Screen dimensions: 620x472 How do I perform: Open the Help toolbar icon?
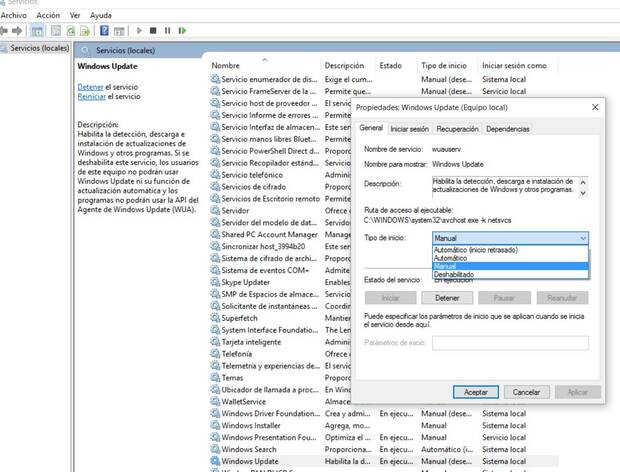104,30
